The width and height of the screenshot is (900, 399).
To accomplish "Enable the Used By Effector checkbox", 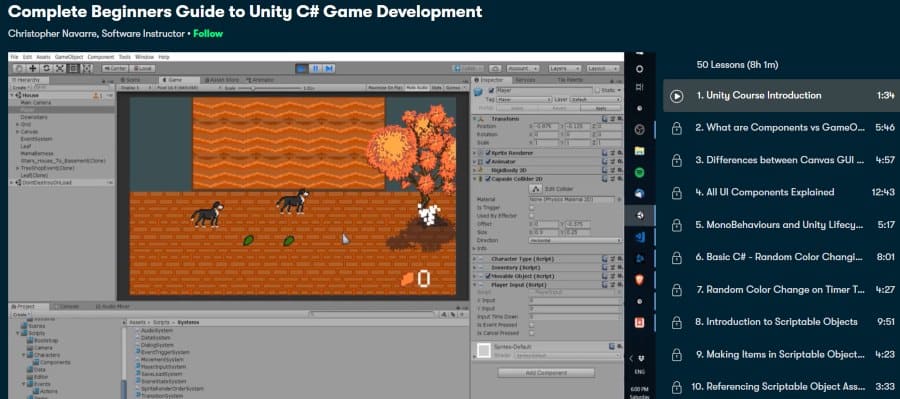I will 531,216.
